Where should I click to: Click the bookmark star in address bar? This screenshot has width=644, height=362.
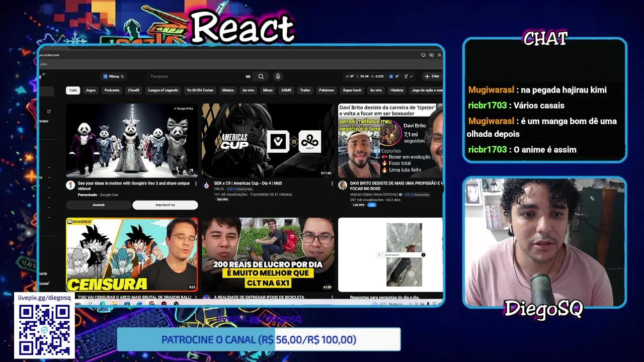(x=439, y=55)
